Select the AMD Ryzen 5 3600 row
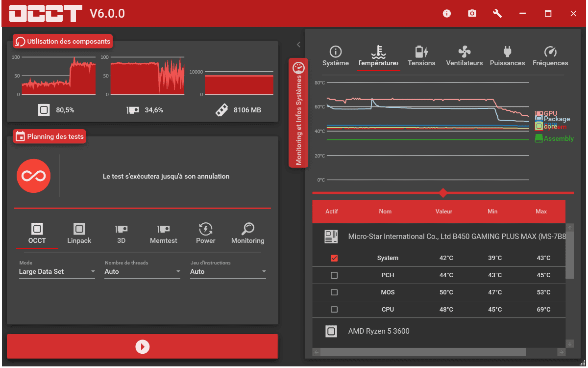 [439, 331]
